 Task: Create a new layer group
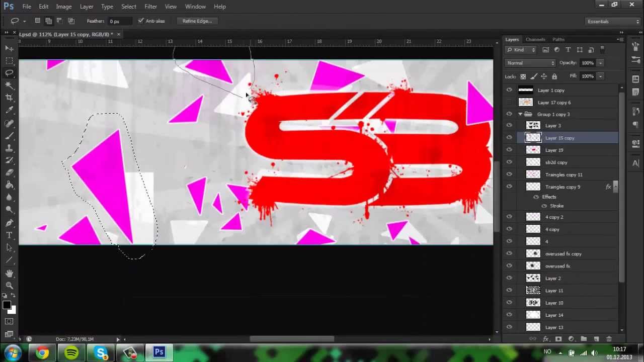pos(584,339)
